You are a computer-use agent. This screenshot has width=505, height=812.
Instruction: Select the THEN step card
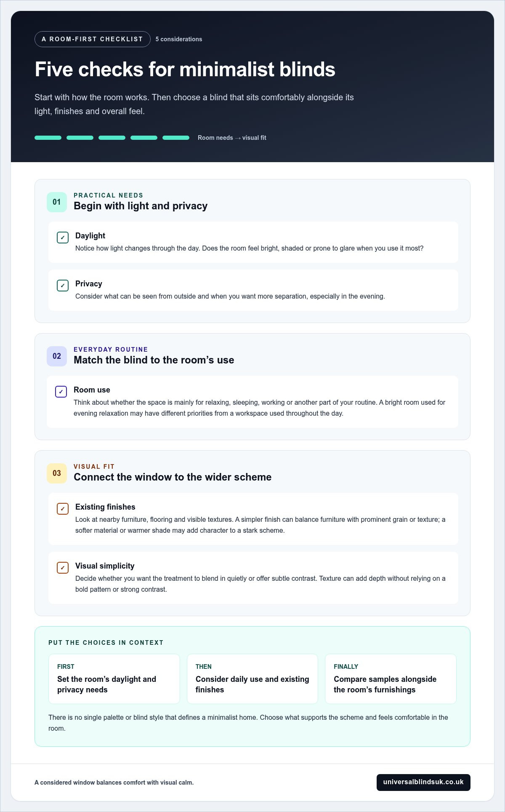click(252, 678)
